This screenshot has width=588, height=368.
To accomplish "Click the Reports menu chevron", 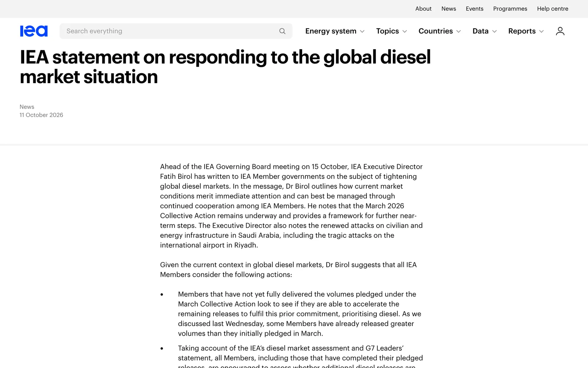I will click(541, 32).
